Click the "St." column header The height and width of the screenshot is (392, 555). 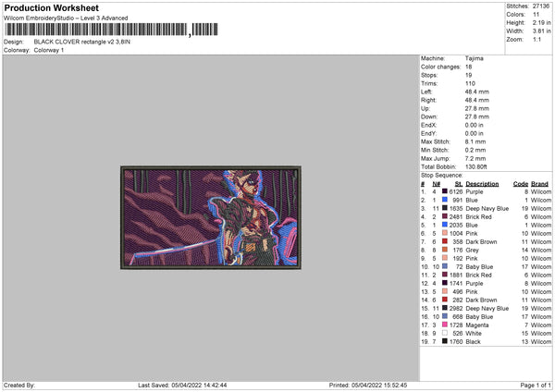(x=459, y=184)
